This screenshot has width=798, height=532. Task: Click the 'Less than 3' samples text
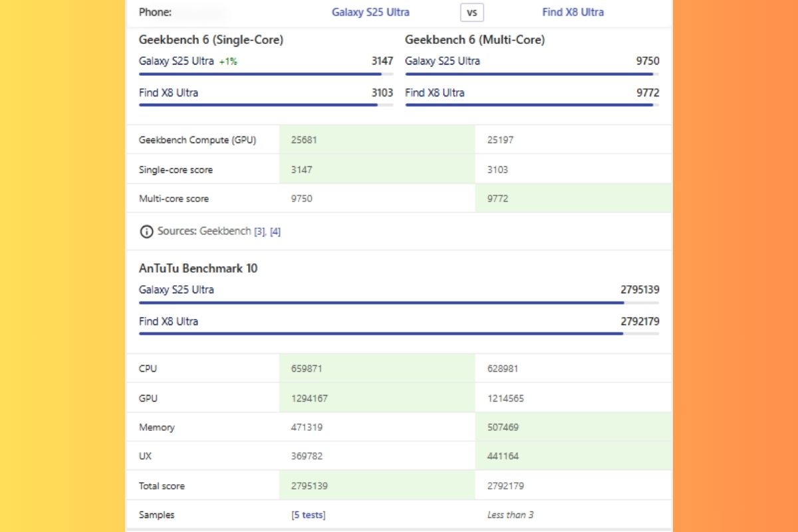coord(510,515)
